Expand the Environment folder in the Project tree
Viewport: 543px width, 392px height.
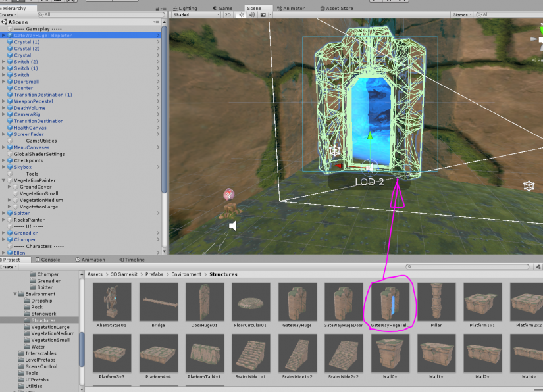click(16, 294)
